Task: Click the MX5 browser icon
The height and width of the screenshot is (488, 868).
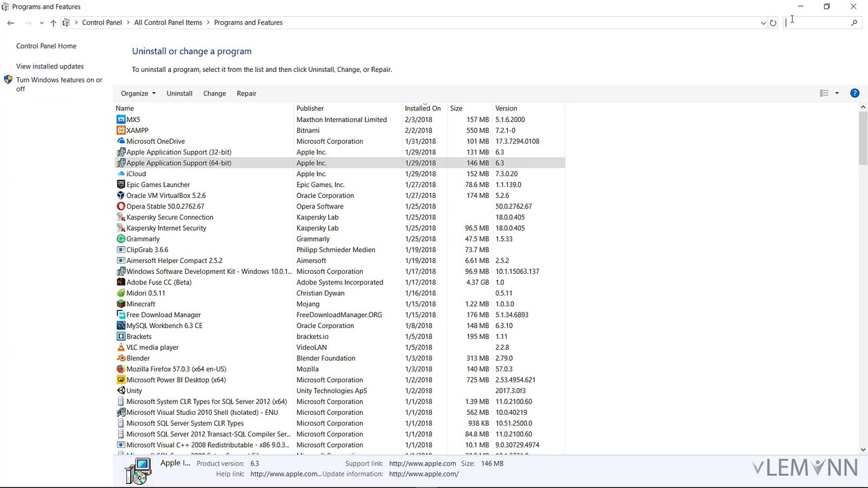Action: pos(121,119)
